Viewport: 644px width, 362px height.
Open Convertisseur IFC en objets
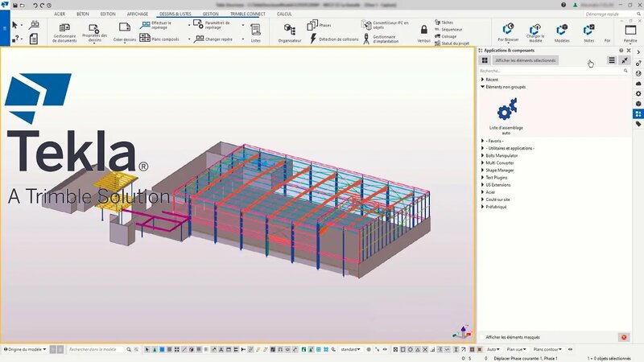[x=385, y=25]
